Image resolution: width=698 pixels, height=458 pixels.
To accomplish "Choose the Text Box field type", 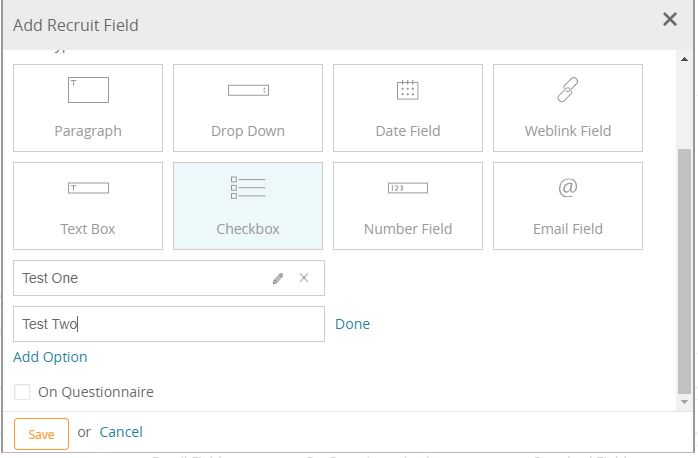I will (x=88, y=206).
